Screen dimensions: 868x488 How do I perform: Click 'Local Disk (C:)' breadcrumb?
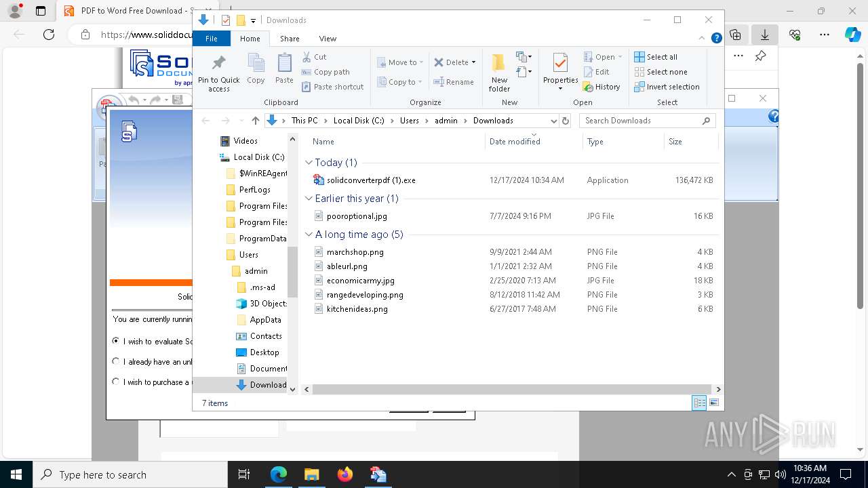coord(359,121)
